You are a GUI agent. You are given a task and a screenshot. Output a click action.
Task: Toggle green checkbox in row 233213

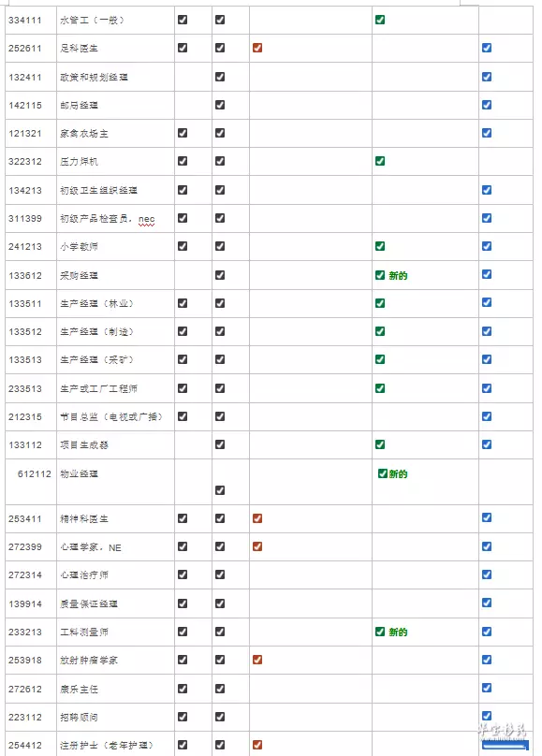(380, 632)
